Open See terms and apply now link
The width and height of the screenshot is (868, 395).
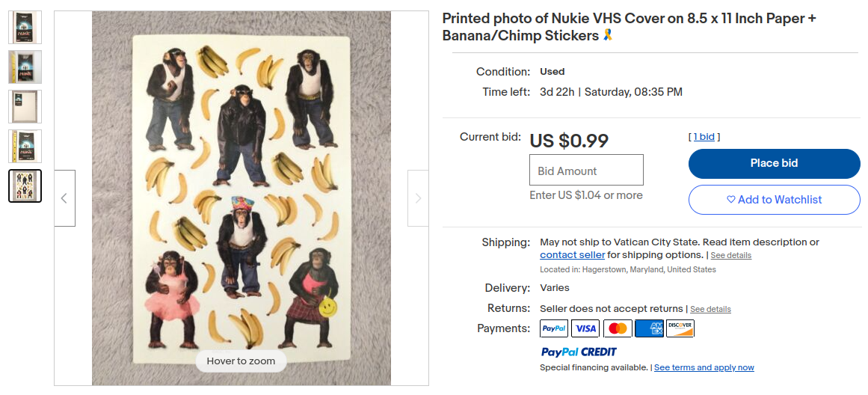pyautogui.click(x=704, y=367)
